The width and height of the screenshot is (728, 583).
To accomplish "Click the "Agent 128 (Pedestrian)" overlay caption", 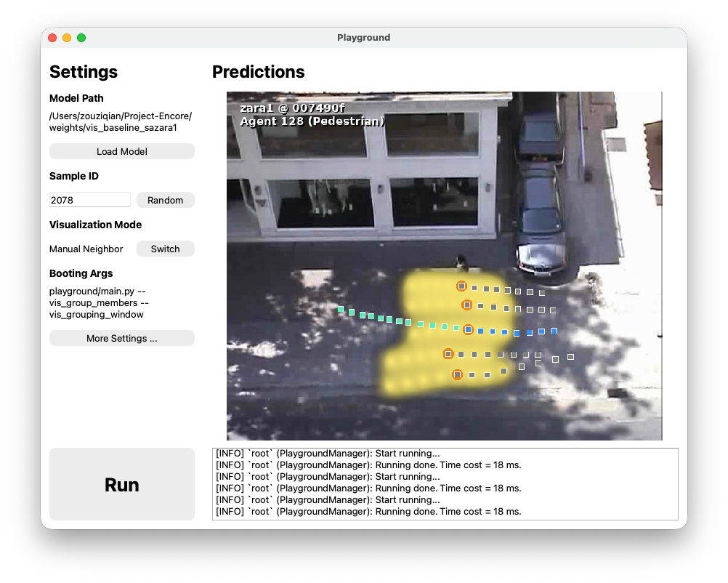I will coord(312,121).
